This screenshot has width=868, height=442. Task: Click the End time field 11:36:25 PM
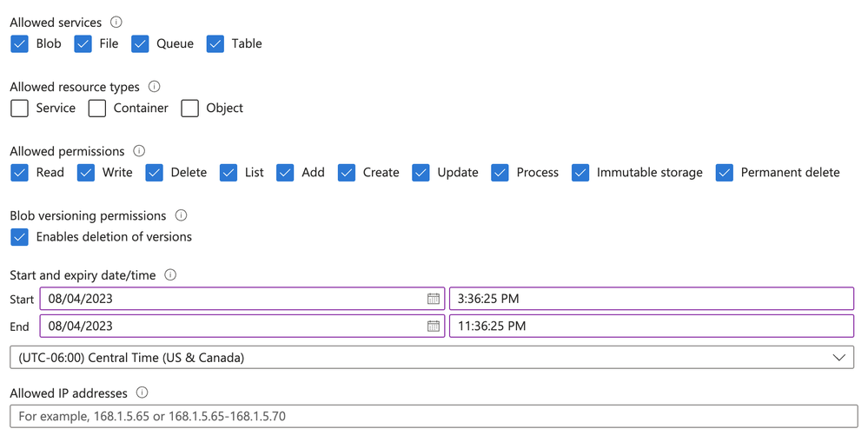(652, 326)
